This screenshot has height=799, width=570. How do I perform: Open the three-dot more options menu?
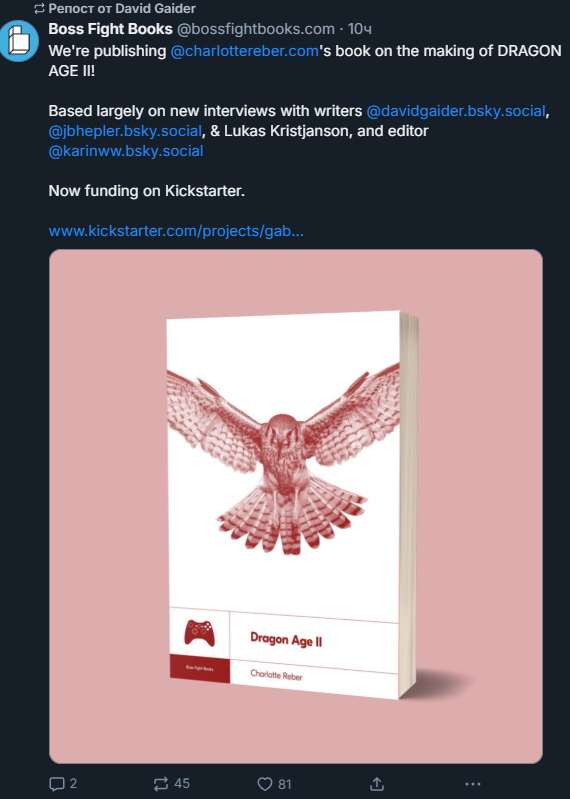coord(473,784)
